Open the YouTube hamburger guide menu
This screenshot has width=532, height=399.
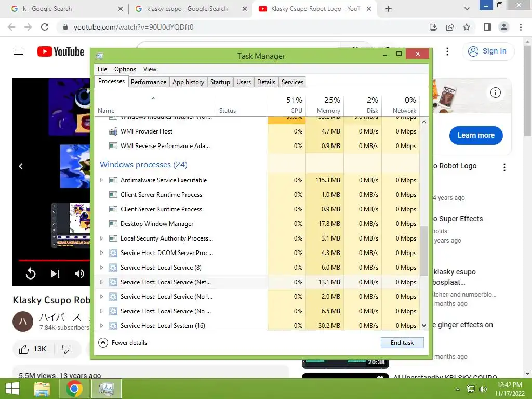[19, 51]
